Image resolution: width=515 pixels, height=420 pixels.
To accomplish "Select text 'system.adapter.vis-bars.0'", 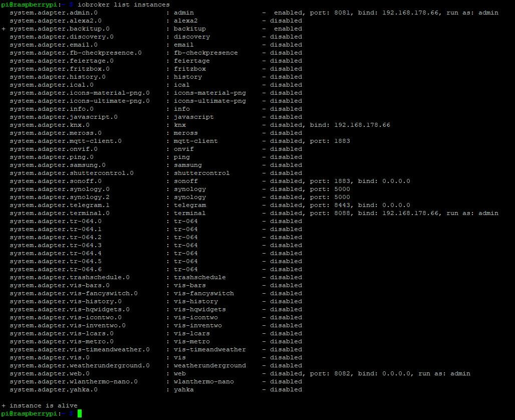I will 60,285.
